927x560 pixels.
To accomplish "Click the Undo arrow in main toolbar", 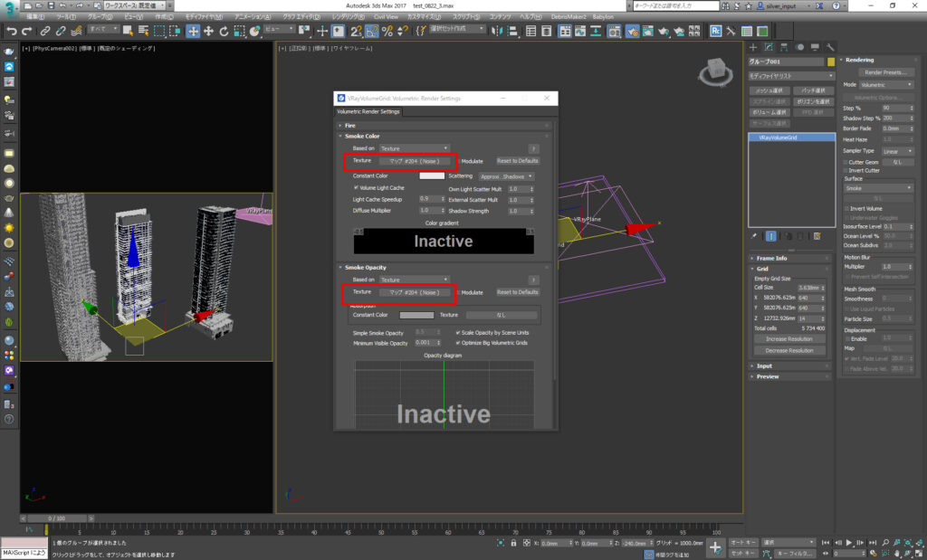I will click(x=11, y=31).
